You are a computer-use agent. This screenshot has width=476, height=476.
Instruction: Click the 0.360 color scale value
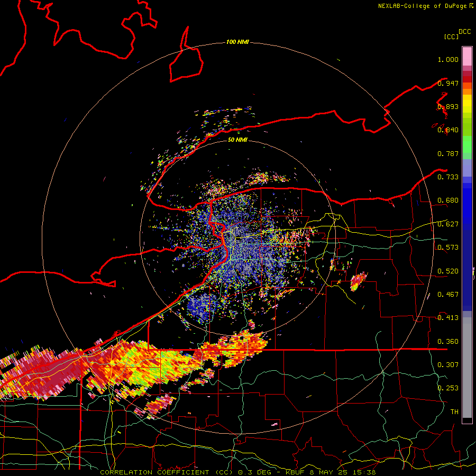[448, 342]
